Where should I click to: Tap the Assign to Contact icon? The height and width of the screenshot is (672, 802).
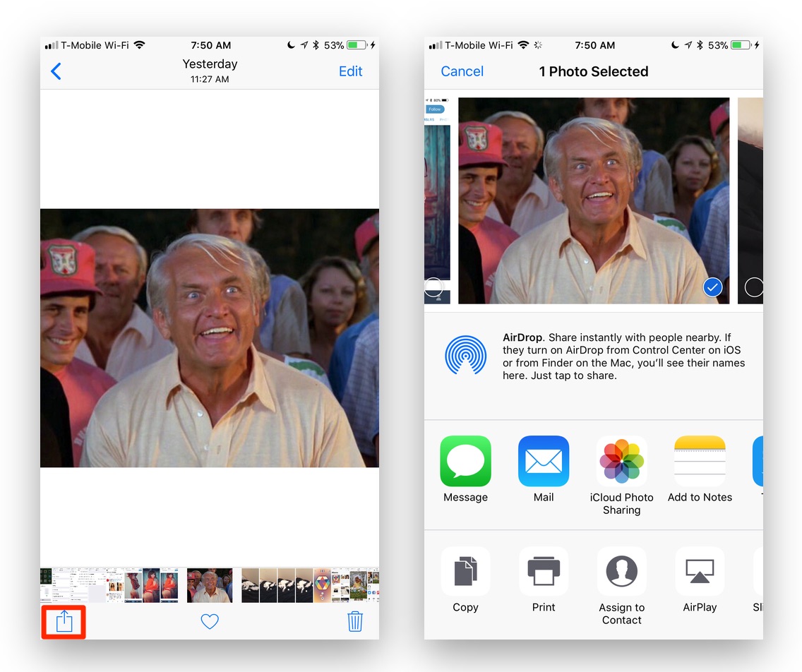621,571
